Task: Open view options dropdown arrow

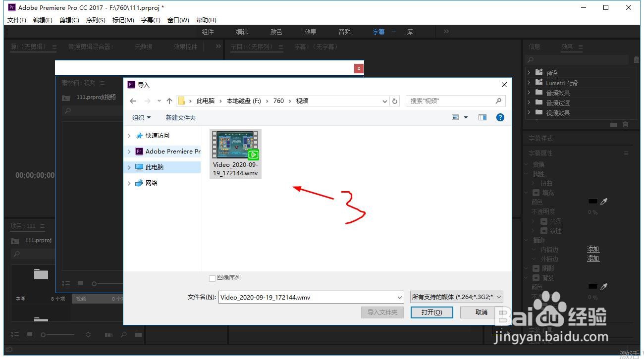Action: (466, 117)
